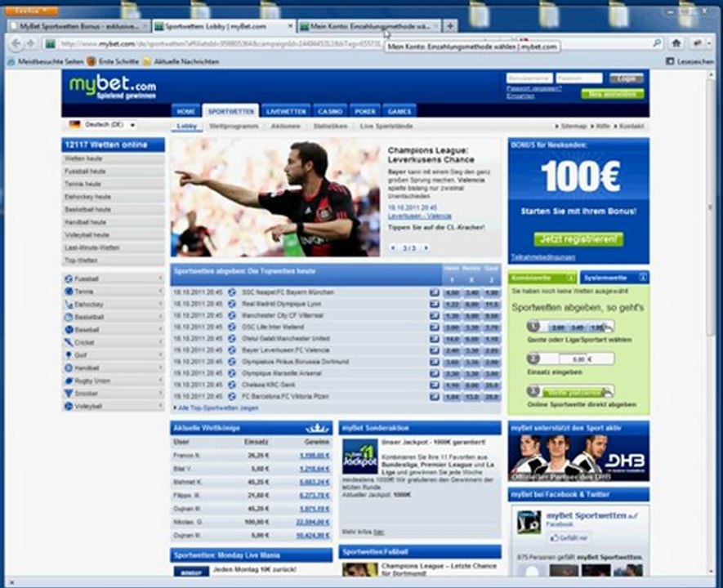The image size is (723, 588).
Task: Click Facebook Gefällt mir button
Action: click(x=569, y=537)
